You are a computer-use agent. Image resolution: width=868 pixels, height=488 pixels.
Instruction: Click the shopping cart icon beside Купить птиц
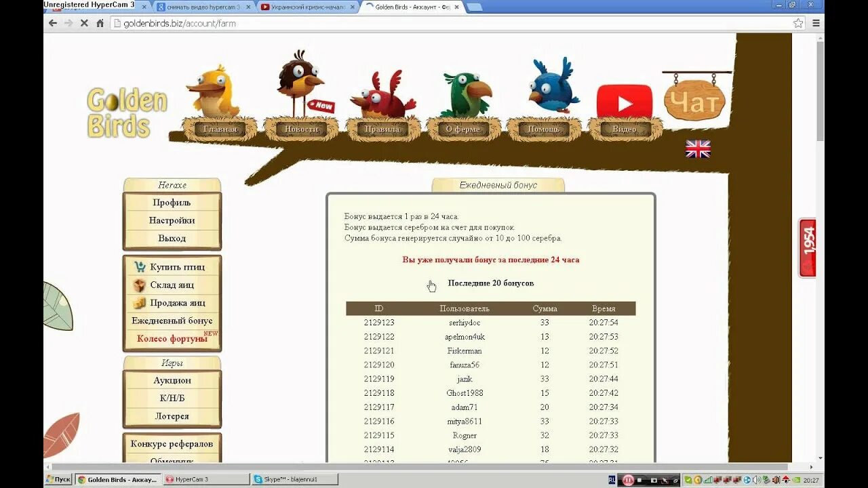[x=140, y=267]
